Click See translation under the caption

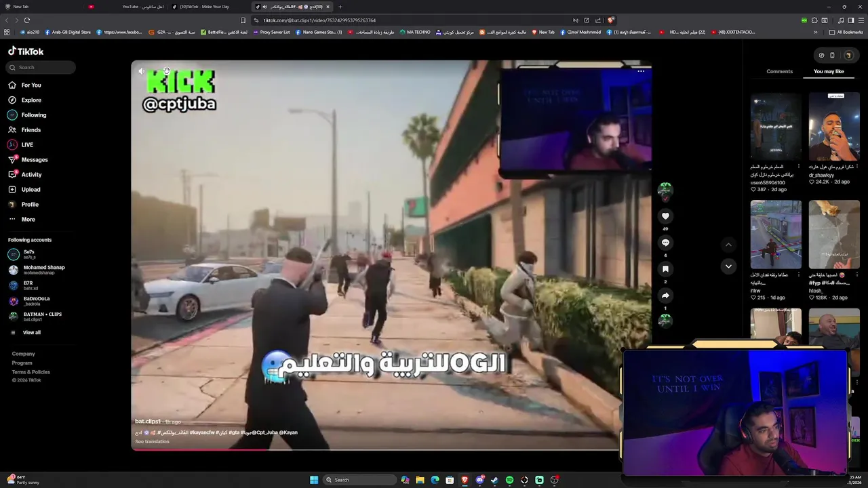click(152, 442)
